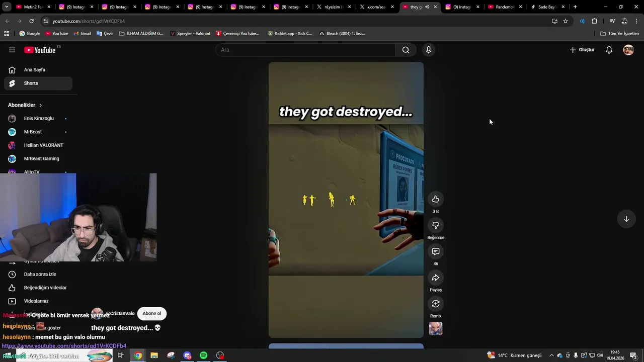Image resolution: width=644 pixels, height=362 pixels.
Task: Open Beğendiğim videolar
Action: tap(38, 288)
